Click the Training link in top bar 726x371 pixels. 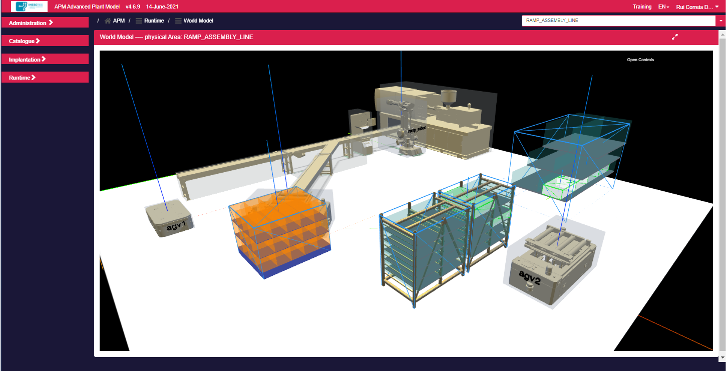pos(642,7)
